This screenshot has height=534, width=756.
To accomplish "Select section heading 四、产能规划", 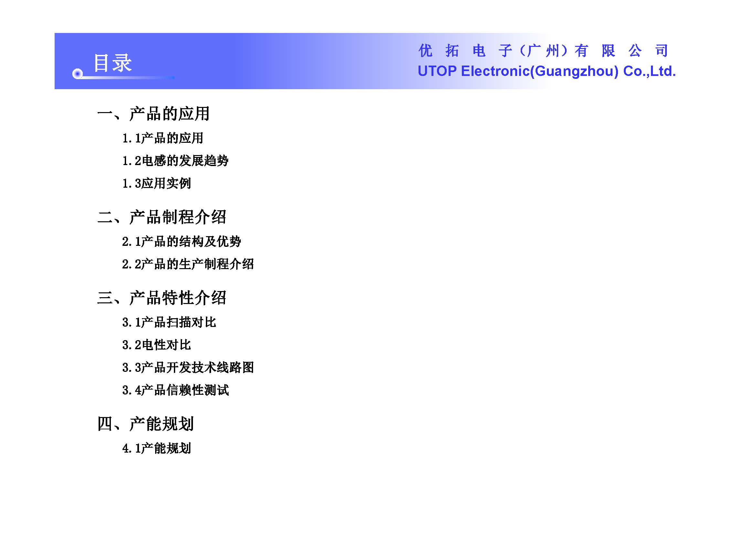I will click(x=145, y=424).
